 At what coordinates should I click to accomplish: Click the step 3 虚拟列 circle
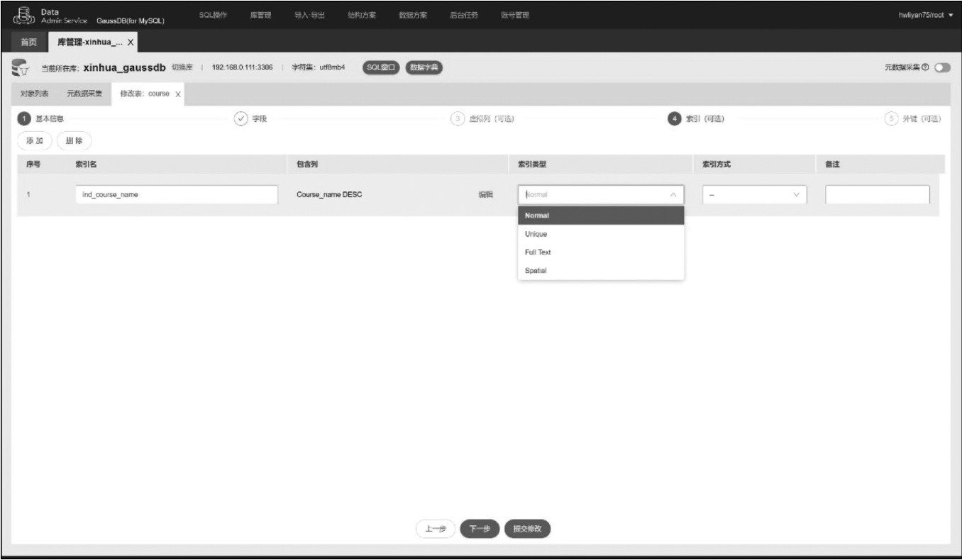coord(458,118)
